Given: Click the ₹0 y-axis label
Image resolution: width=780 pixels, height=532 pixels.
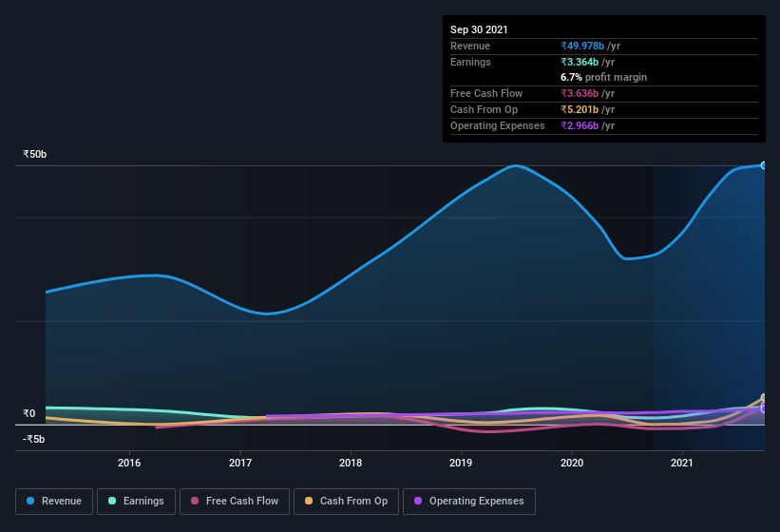Looking at the screenshot, I should click(x=29, y=413).
